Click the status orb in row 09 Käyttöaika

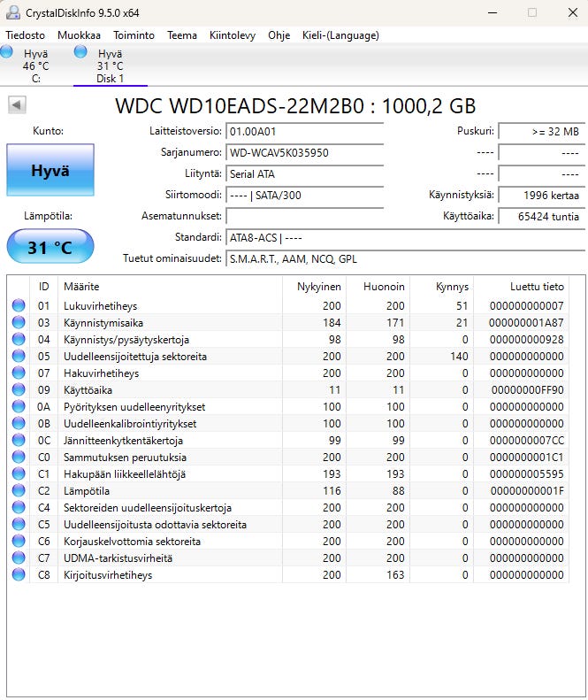[19, 389]
